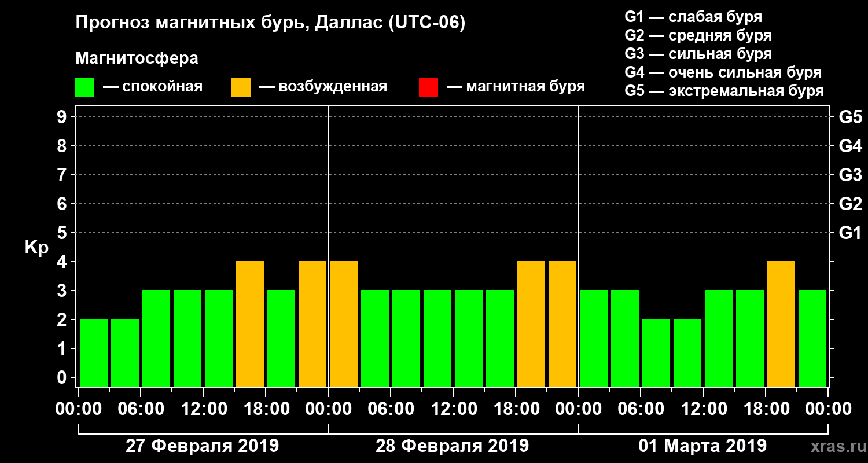868x463 pixels.
Task: Click the 'G5 — экстремальная буря' legend line
Action: tap(724, 91)
